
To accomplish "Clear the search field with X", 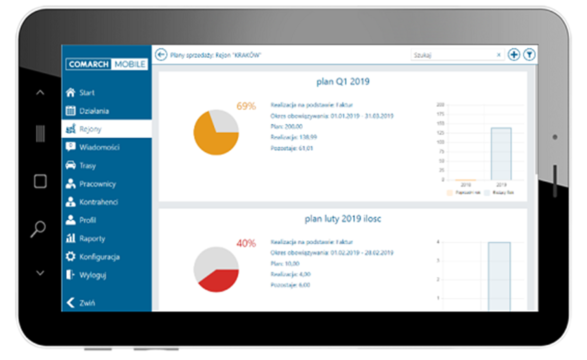I will (499, 55).
